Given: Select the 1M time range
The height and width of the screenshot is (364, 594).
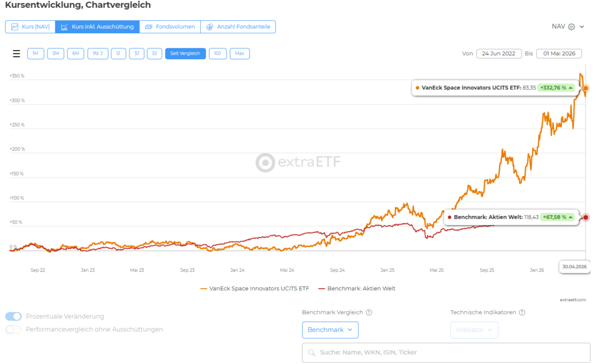Looking at the screenshot, I should coord(36,53).
